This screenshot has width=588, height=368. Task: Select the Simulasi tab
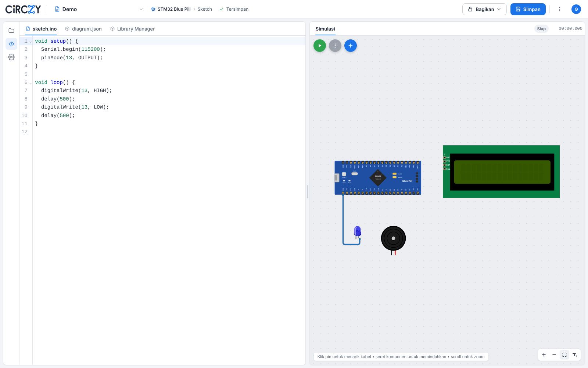click(x=325, y=29)
